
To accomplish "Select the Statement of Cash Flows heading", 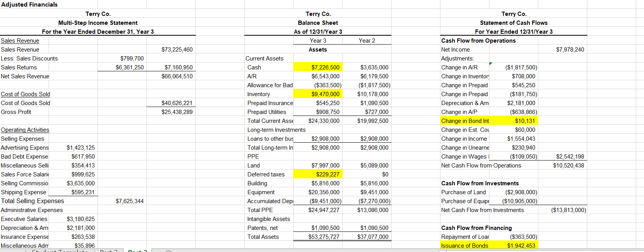I will pyautogui.click(x=514, y=23).
